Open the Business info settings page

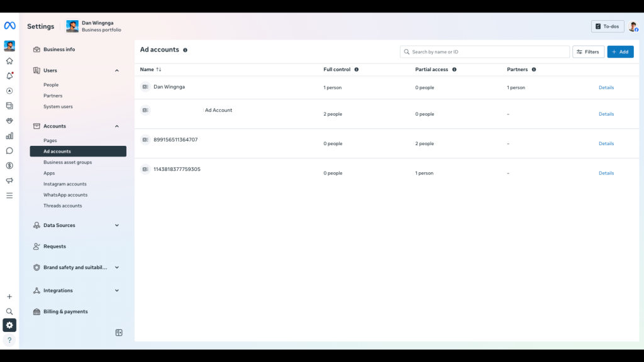(59, 49)
